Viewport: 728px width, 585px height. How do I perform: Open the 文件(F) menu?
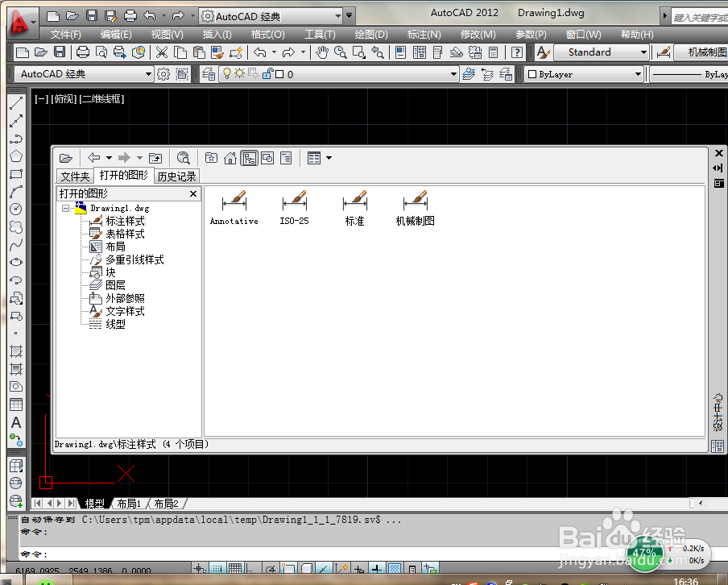[x=65, y=35]
